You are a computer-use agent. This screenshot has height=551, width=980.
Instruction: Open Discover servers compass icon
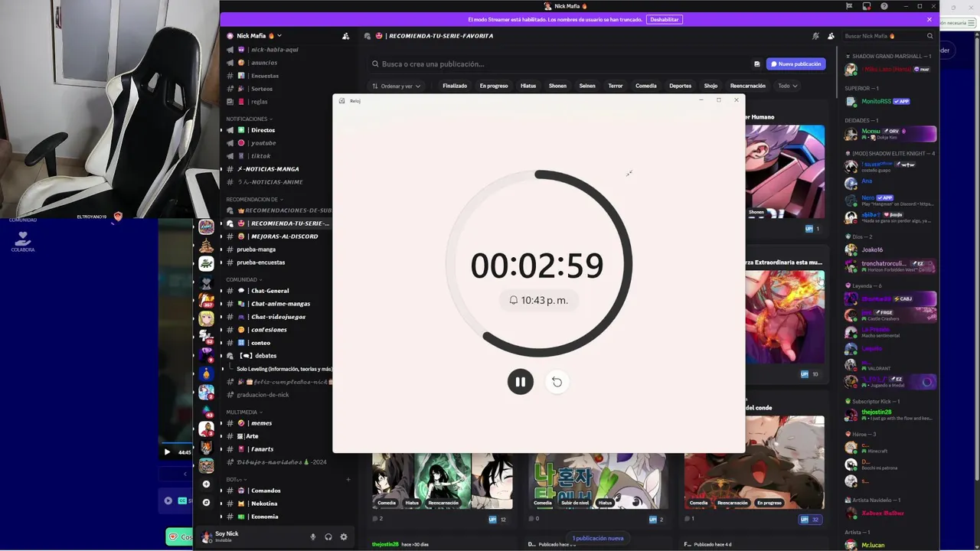(206, 503)
